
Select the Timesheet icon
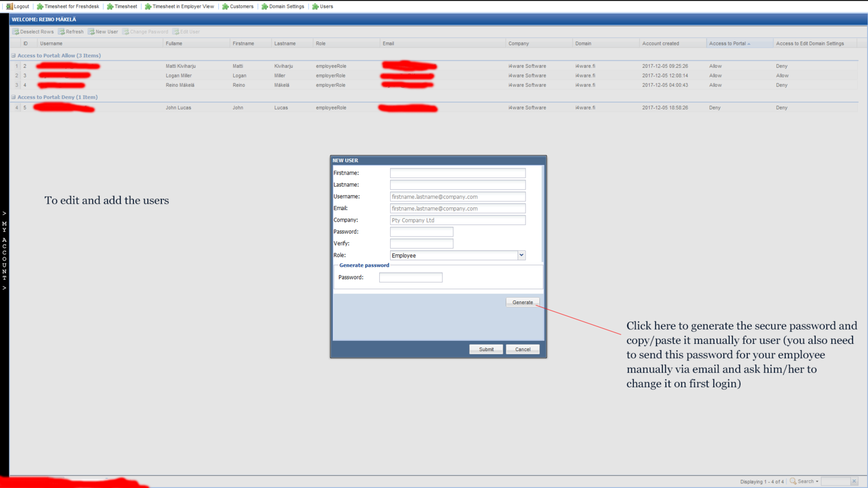click(x=111, y=6)
